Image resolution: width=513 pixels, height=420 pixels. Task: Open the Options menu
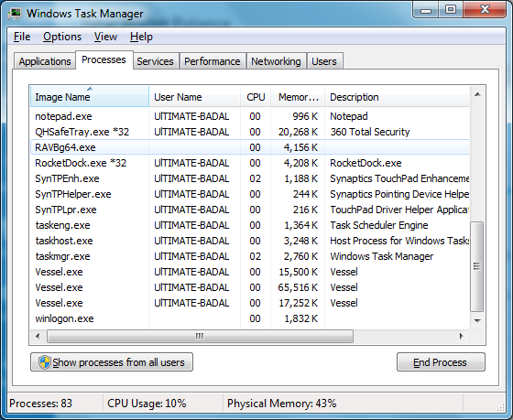[x=62, y=37]
